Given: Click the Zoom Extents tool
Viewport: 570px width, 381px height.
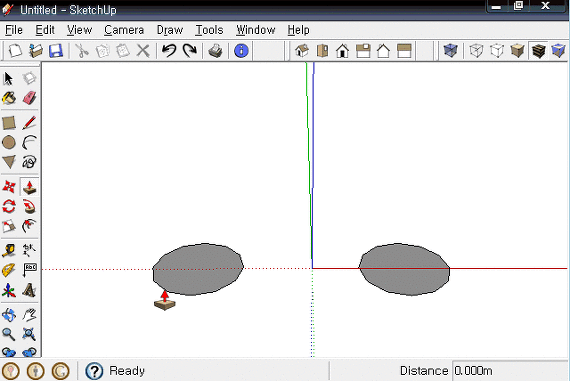Looking at the screenshot, I should coord(29,334).
